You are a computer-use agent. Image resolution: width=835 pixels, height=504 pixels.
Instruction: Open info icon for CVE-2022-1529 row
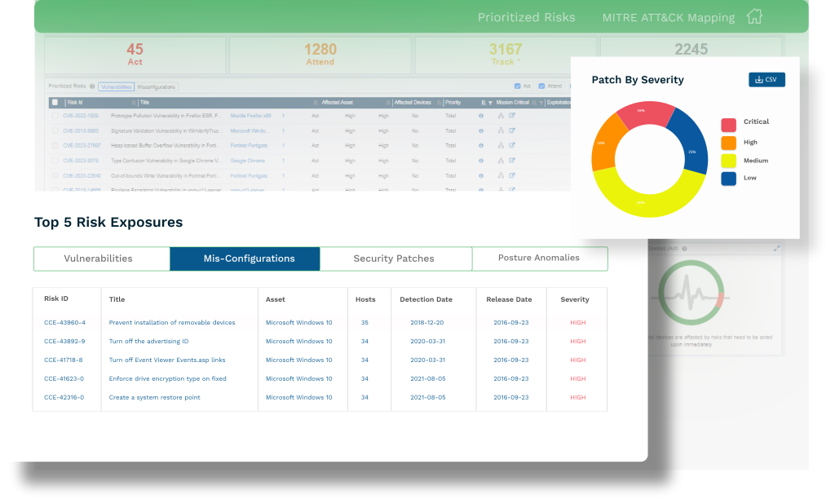click(481, 116)
